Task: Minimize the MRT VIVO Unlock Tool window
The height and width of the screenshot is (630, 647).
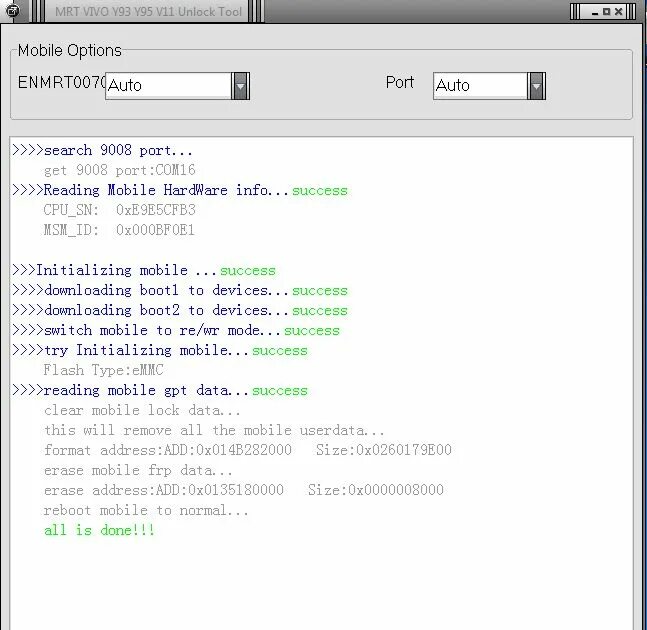Action: click(x=595, y=12)
